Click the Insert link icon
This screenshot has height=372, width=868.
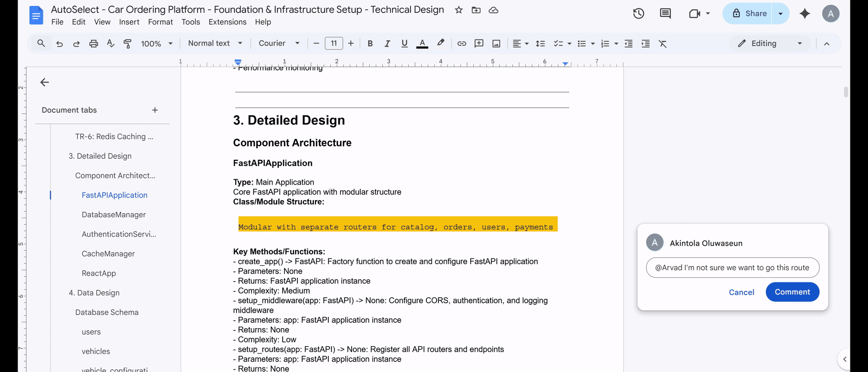462,43
